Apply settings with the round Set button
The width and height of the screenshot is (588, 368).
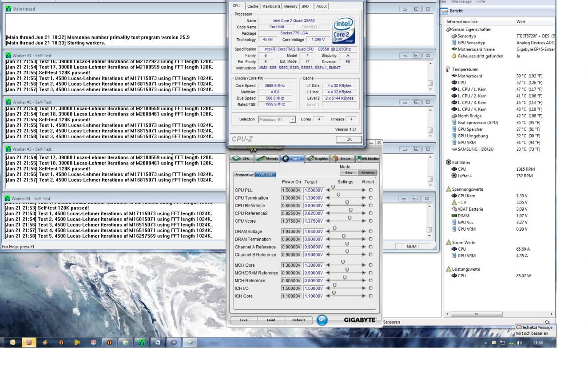tap(322, 320)
